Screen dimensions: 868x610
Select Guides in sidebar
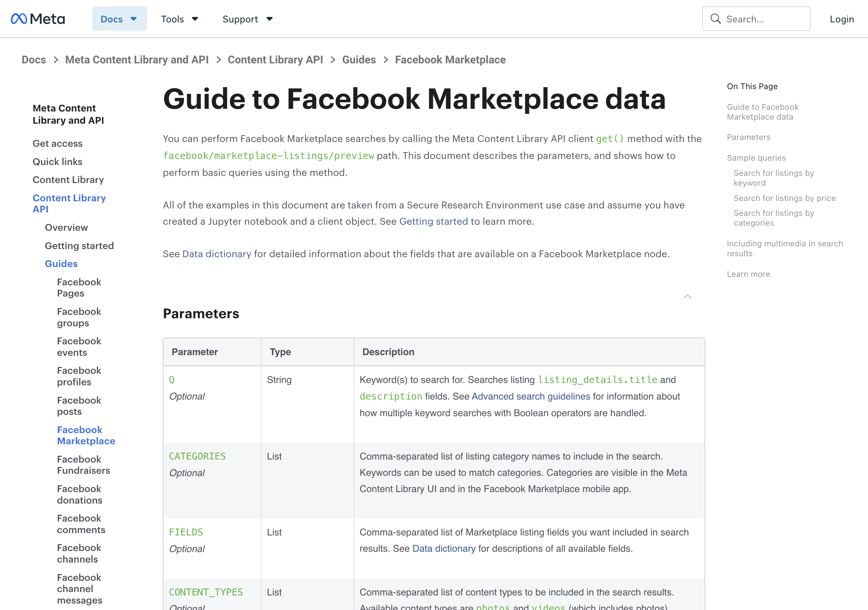pyautogui.click(x=61, y=264)
